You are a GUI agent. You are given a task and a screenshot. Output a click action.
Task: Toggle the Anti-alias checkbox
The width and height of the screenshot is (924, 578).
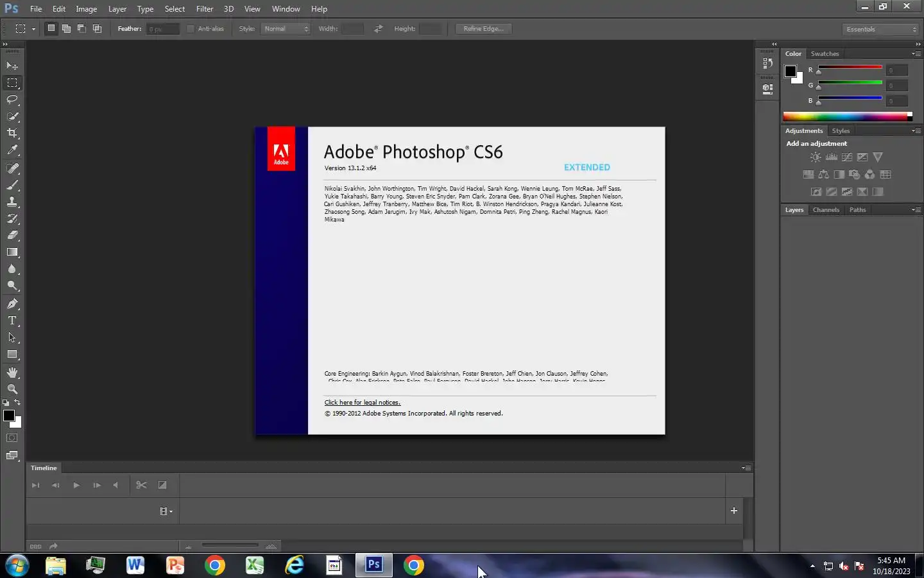pyautogui.click(x=191, y=29)
